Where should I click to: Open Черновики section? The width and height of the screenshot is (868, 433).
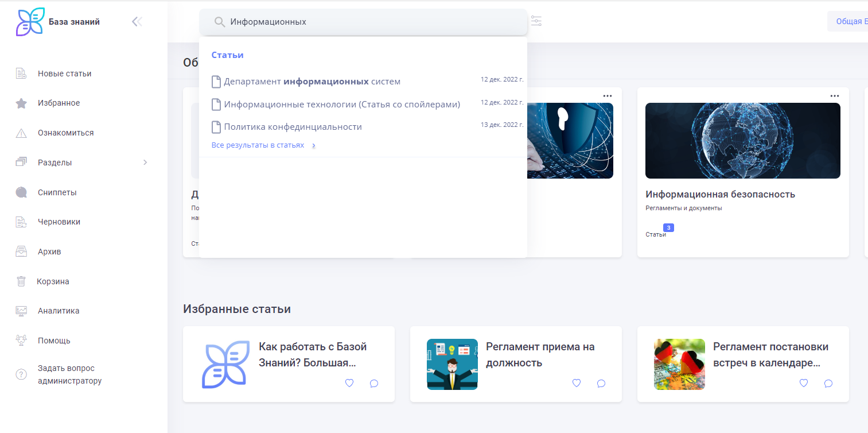[59, 222]
